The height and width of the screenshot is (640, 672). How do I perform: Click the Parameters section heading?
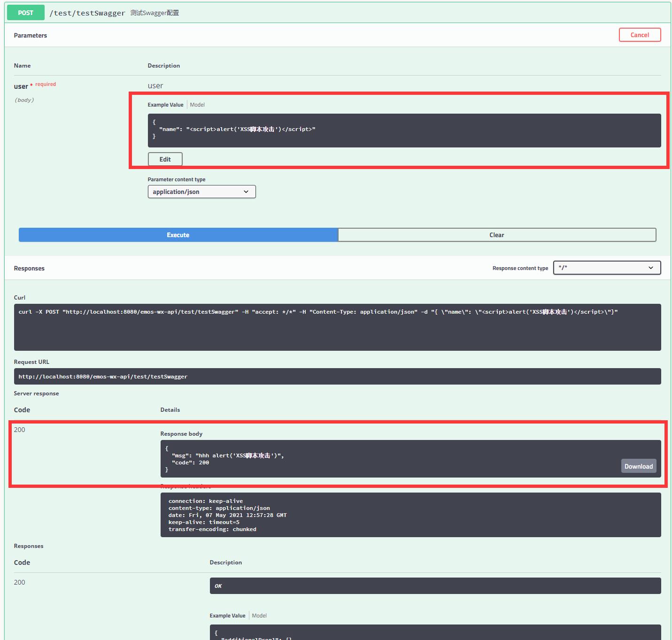[x=31, y=35]
